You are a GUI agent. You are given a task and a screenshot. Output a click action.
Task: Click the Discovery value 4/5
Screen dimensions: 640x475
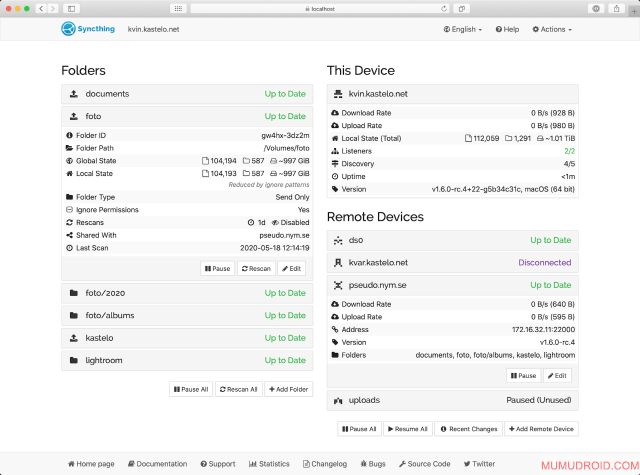point(569,164)
